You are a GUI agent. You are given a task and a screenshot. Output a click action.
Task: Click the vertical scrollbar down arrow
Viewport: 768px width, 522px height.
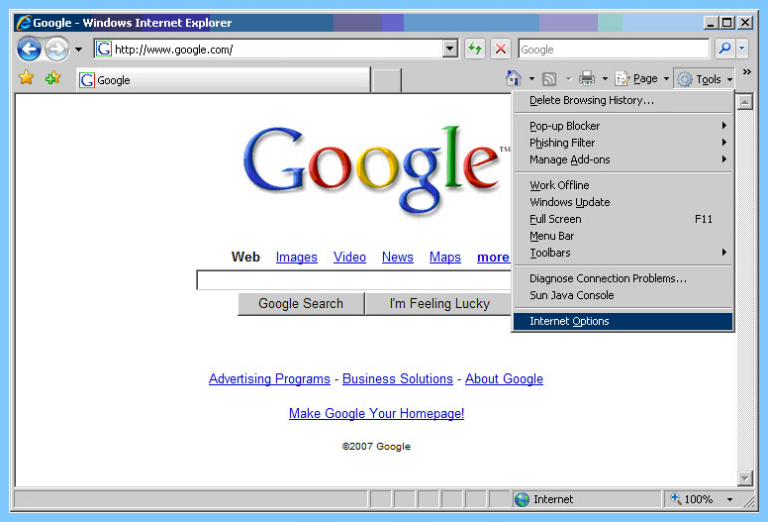coord(744,478)
